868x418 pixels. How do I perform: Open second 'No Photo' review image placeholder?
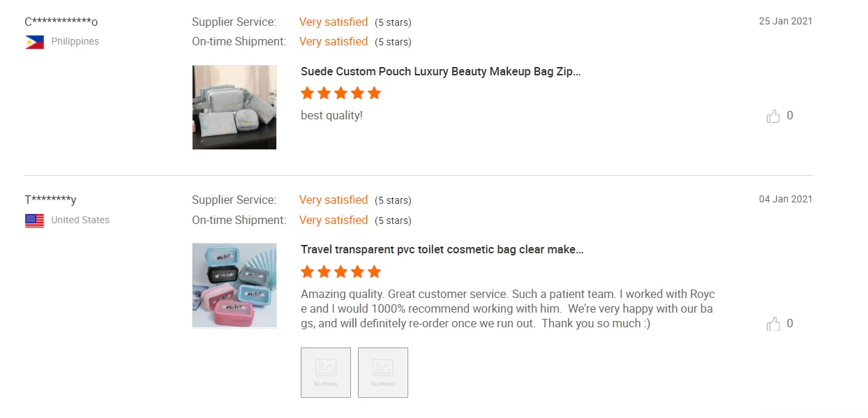click(x=383, y=373)
